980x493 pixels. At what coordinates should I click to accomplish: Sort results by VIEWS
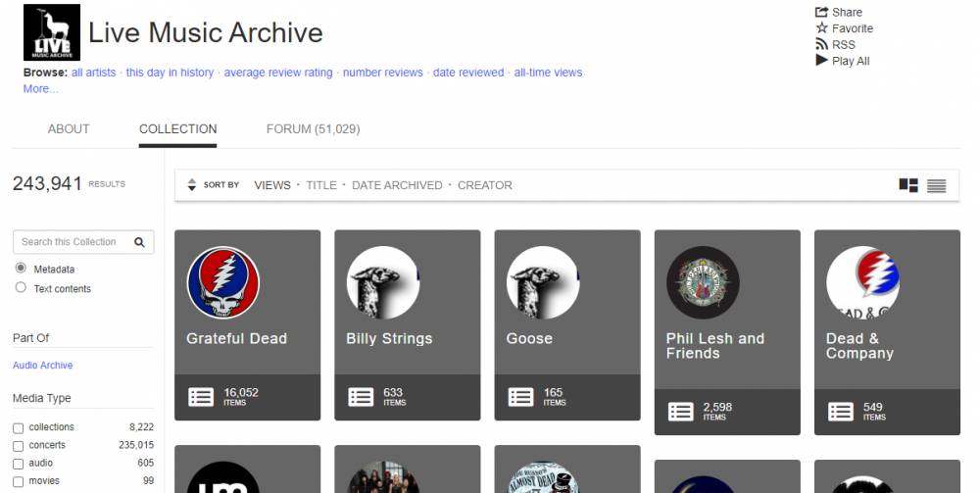272,185
